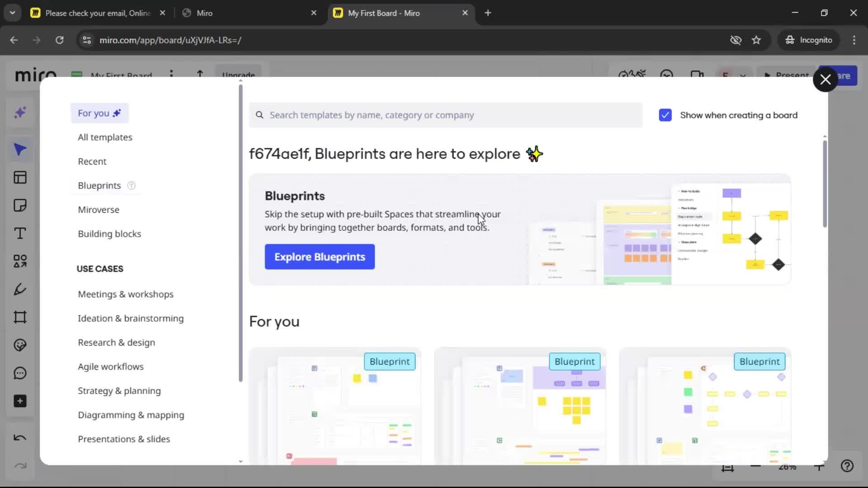The height and width of the screenshot is (488, 868).
Task: Click the Incognito indicator
Action: pos(809,40)
